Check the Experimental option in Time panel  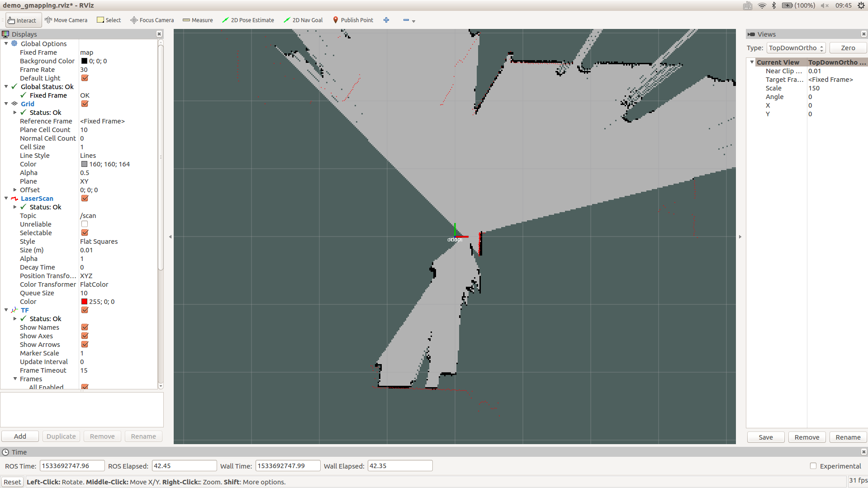point(813,466)
